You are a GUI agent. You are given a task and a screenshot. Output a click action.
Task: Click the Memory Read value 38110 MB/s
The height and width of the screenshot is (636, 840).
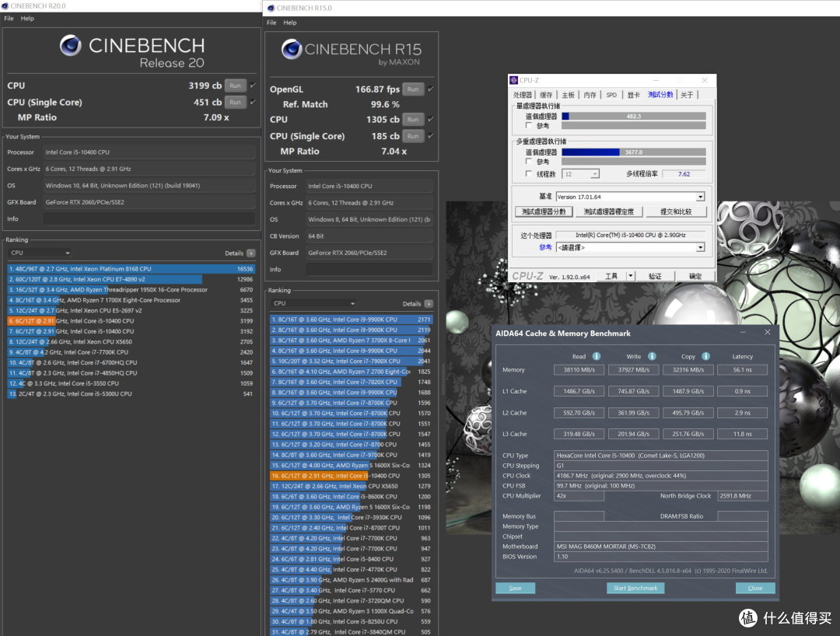tap(579, 369)
